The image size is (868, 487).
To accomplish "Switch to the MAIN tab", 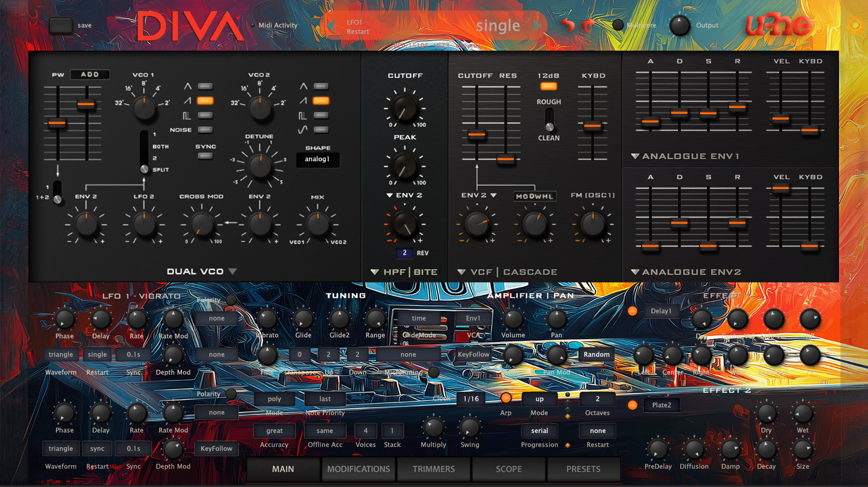I will point(283,469).
